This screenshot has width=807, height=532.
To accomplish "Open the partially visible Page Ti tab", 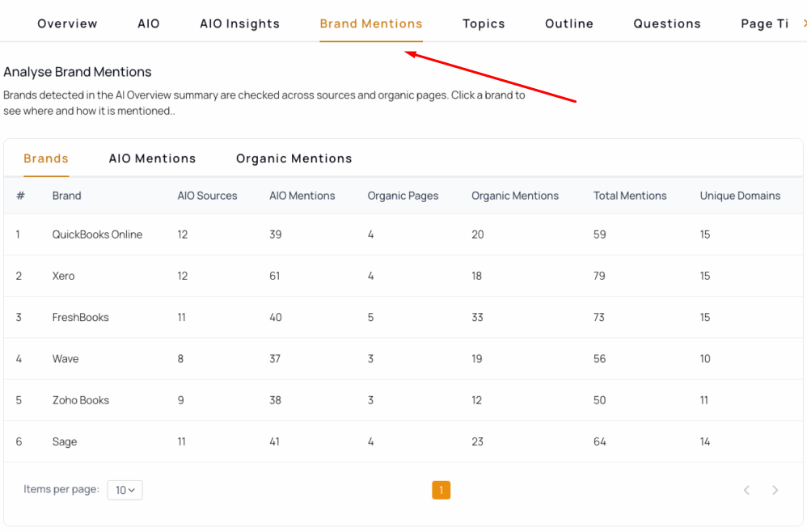I will coord(765,23).
